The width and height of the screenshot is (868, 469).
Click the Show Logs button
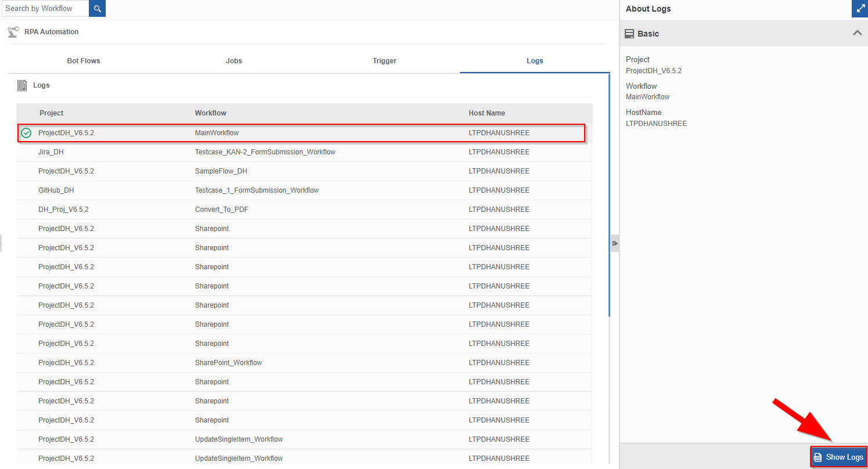(839, 457)
